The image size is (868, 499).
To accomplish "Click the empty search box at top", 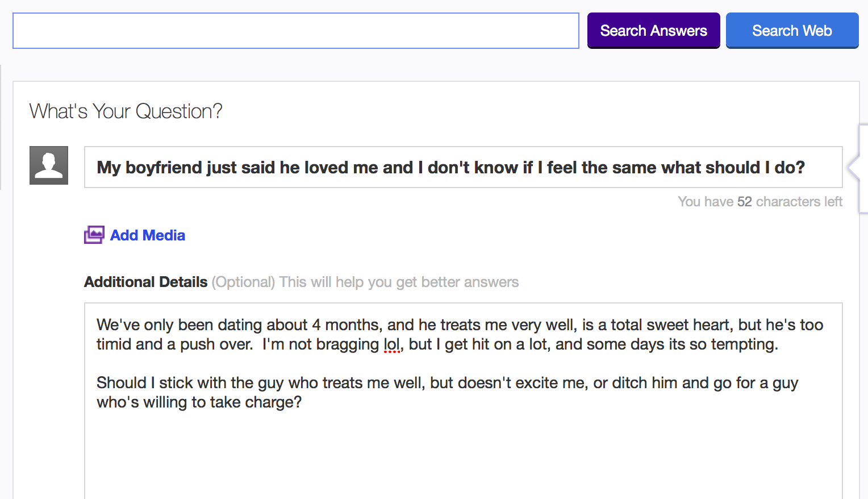I will coord(295,31).
